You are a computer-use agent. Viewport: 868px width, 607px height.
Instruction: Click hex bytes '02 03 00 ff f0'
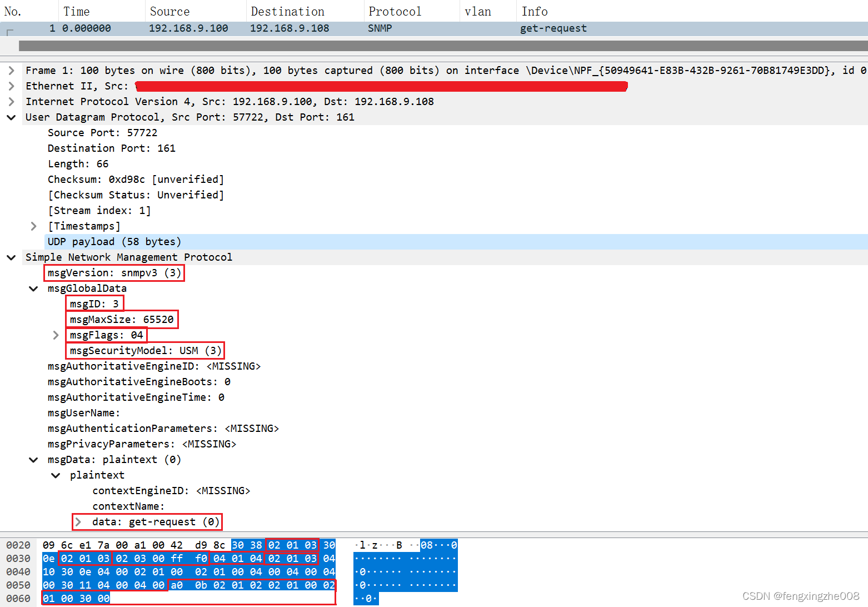(x=161, y=559)
